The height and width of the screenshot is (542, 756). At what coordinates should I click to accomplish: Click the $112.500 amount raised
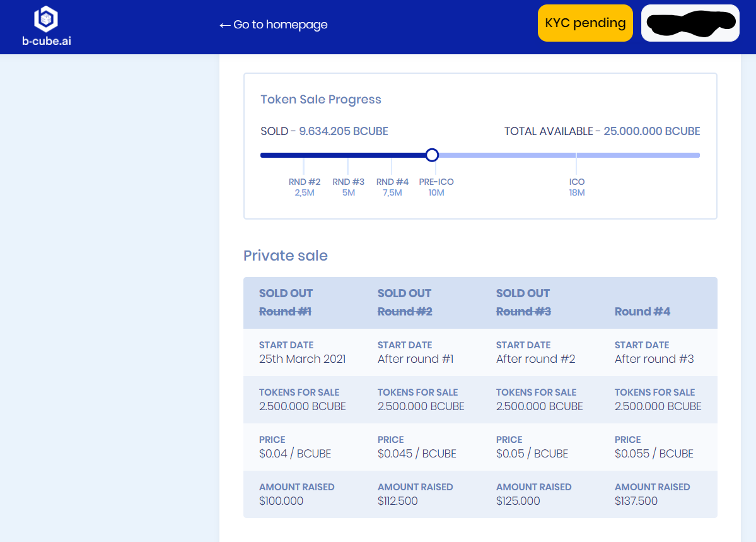tap(397, 501)
